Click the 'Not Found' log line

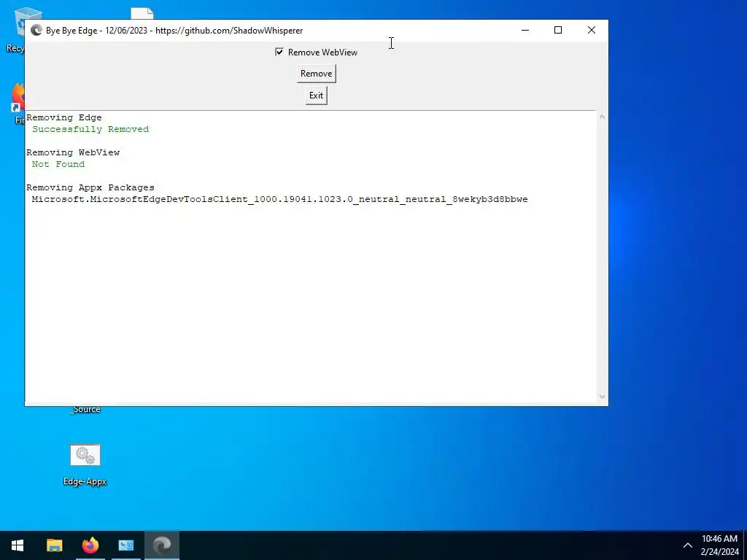58,164
